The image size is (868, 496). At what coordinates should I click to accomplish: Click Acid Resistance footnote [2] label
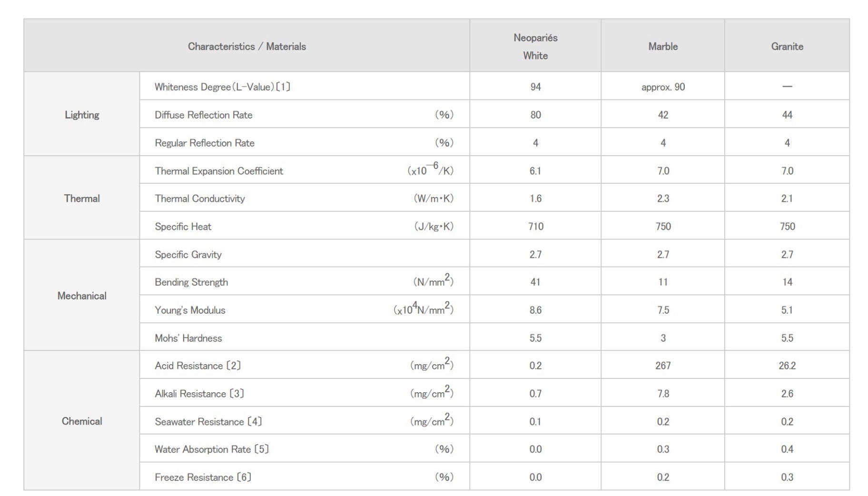tap(197, 366)
